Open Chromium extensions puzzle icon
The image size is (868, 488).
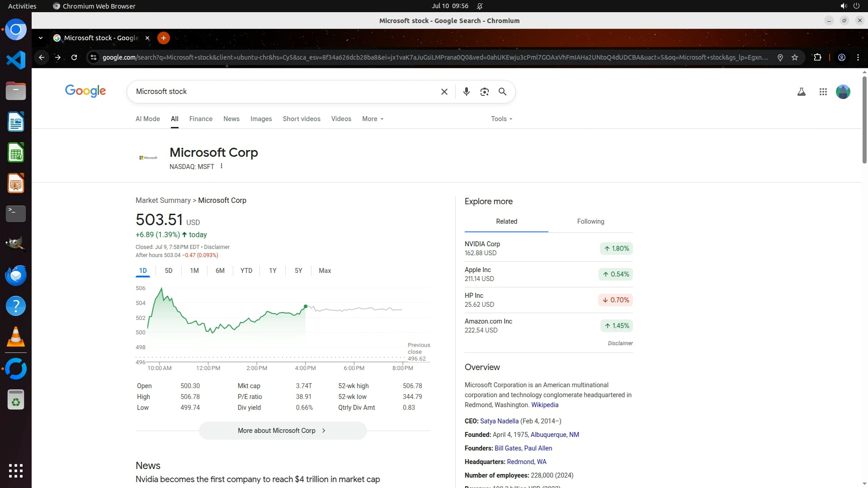[x=817, y=57]
